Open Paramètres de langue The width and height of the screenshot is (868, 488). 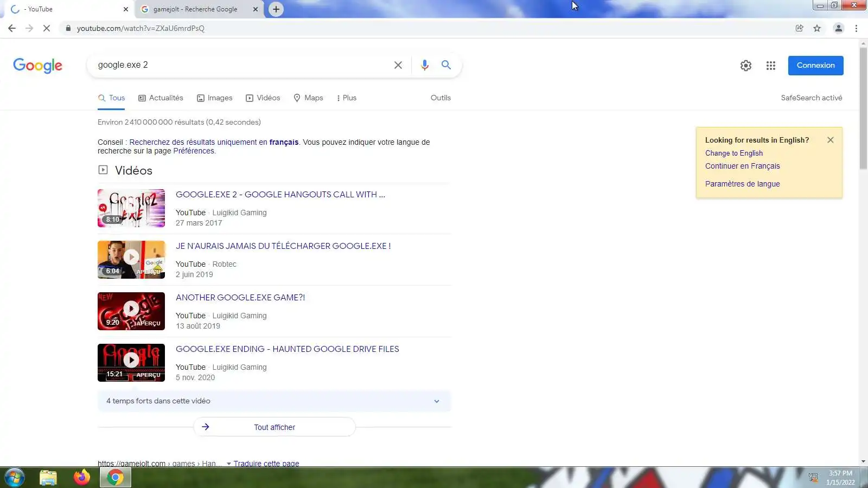pyautogui.click(x=743, y=184)
